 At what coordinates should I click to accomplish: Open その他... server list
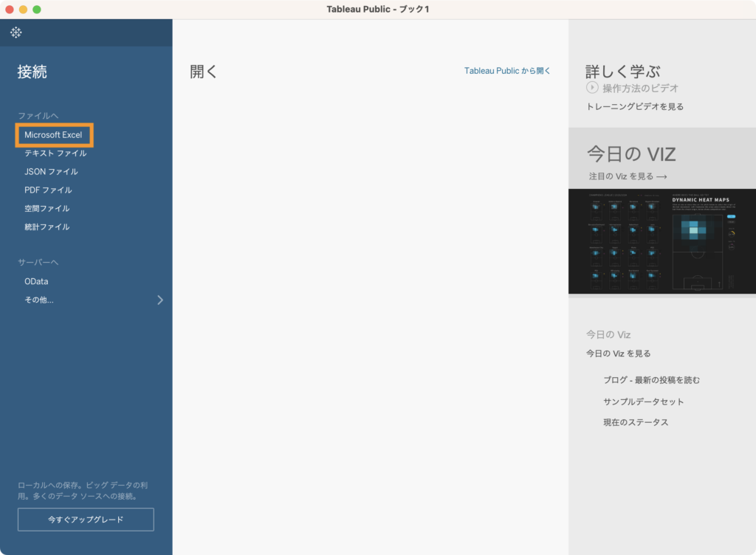click(x=39, y=300)
